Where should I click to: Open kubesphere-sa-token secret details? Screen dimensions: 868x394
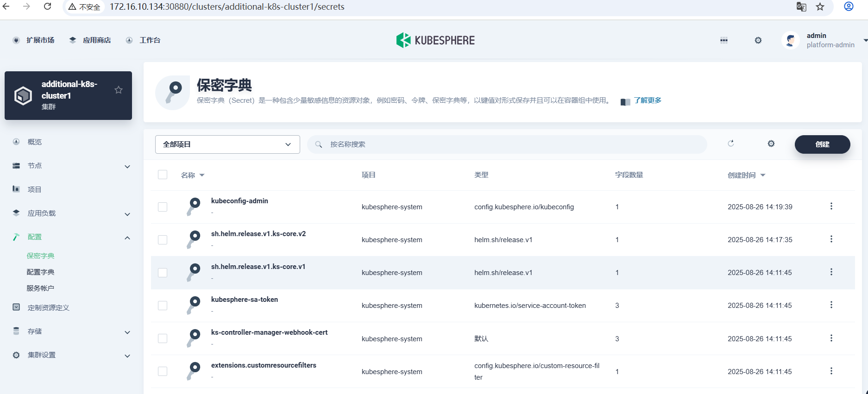point(245,300)
